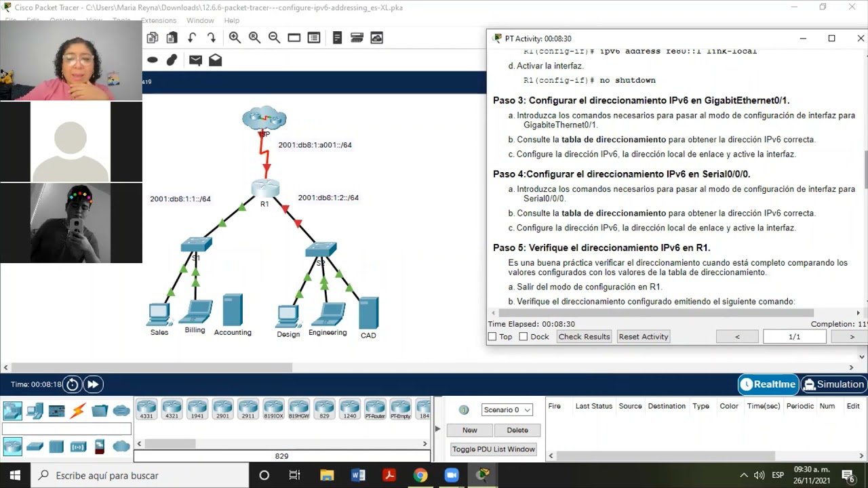The image size is (868, 488).
Task: Open the Help menu
Action: coord(232,20)
